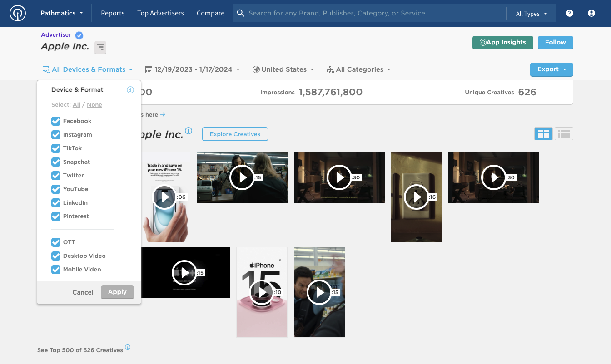The width and height of the screenshot is (611, 364).
Task: Click the Device & Format info icon
Action: (x=130, y=90)
